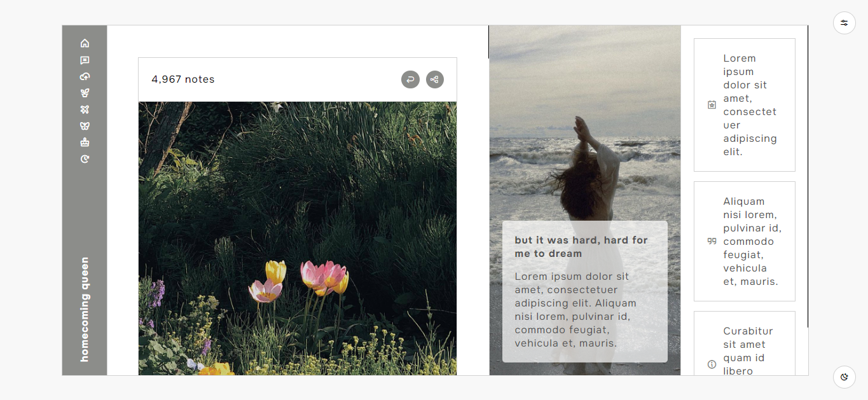Select the 'Aliquam nisi lorem' quote card
Image resolution: width=868 pixels, height=400 pixels.
click(745, 241)
